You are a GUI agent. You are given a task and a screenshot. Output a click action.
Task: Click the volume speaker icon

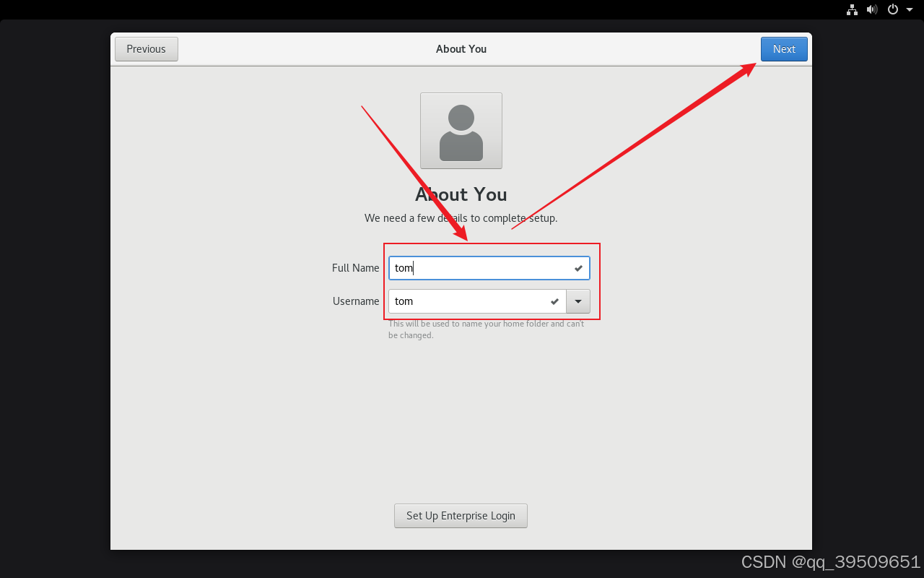(x=872, y=9)
